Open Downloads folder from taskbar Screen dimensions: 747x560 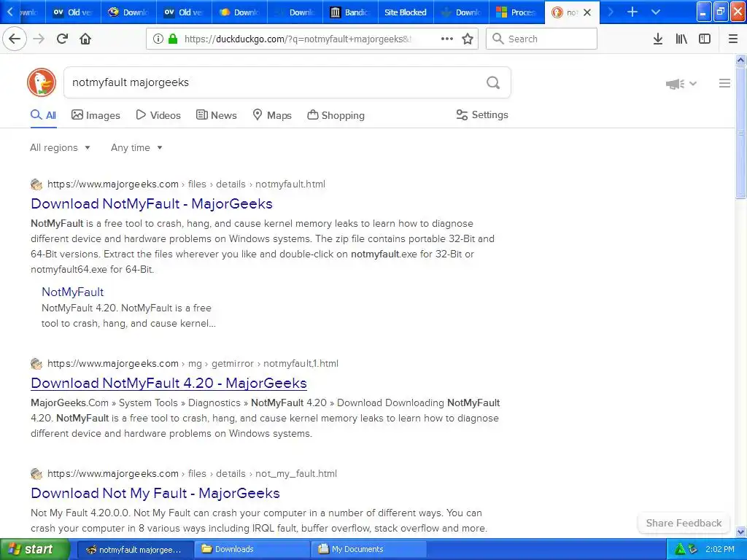[252, 550]
